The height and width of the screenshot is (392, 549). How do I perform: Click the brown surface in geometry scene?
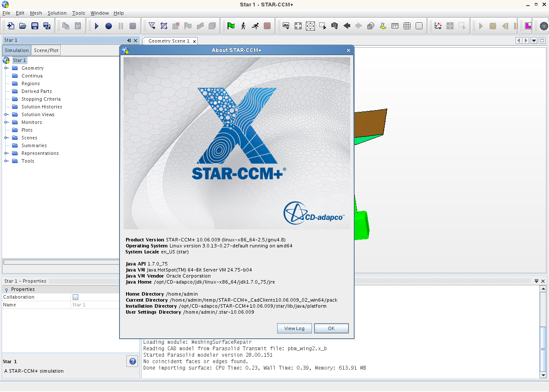pos(370,123)
